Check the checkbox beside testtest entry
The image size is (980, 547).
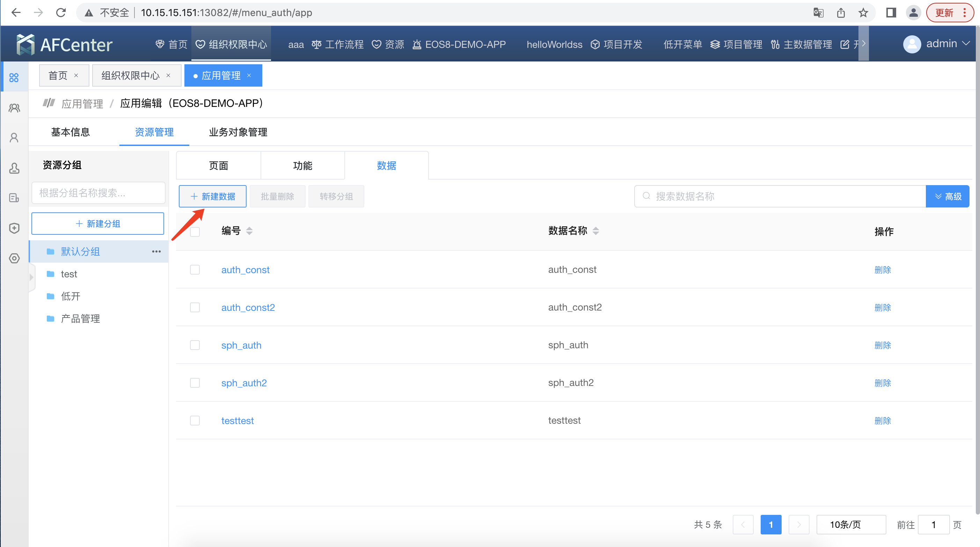195,420
